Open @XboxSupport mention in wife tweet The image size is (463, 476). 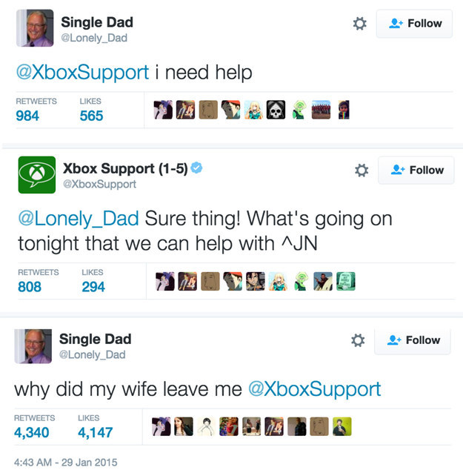[315, 389]
